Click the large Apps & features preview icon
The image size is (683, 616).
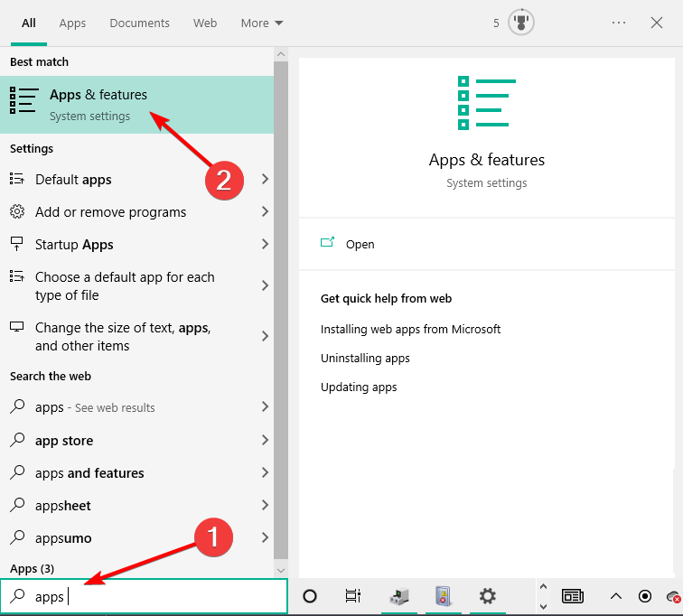[487, 103]
